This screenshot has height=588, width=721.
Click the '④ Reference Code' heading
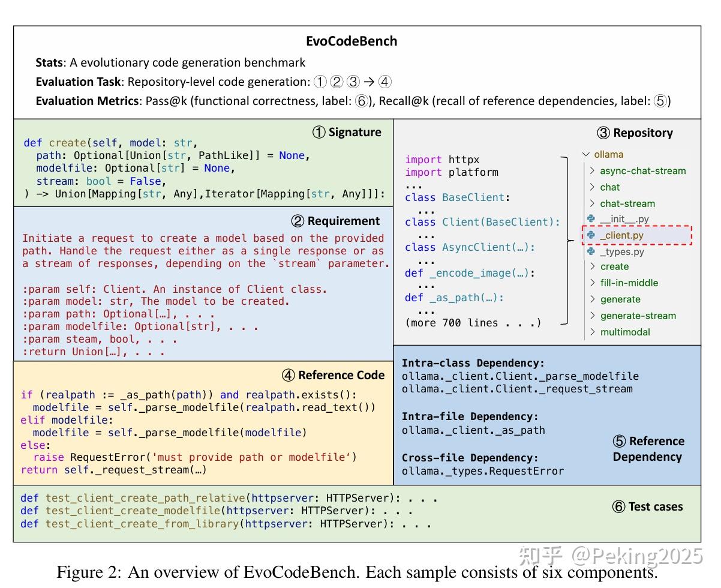point(333,375)
